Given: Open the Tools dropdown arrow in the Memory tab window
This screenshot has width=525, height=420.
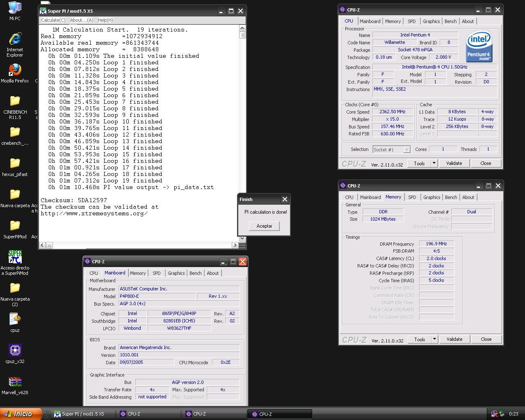Looking at the screenshot, I should (434, 339).
